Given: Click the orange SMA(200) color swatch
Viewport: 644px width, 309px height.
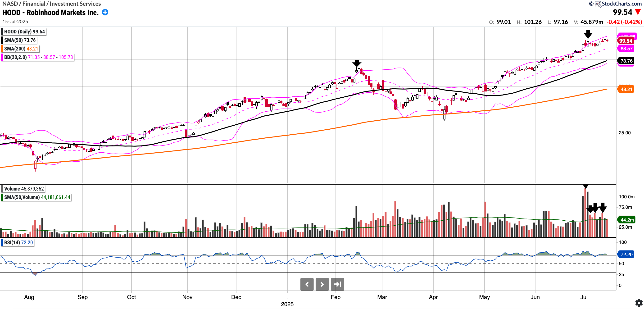Looking at the screenshot, I should [2, 49].
